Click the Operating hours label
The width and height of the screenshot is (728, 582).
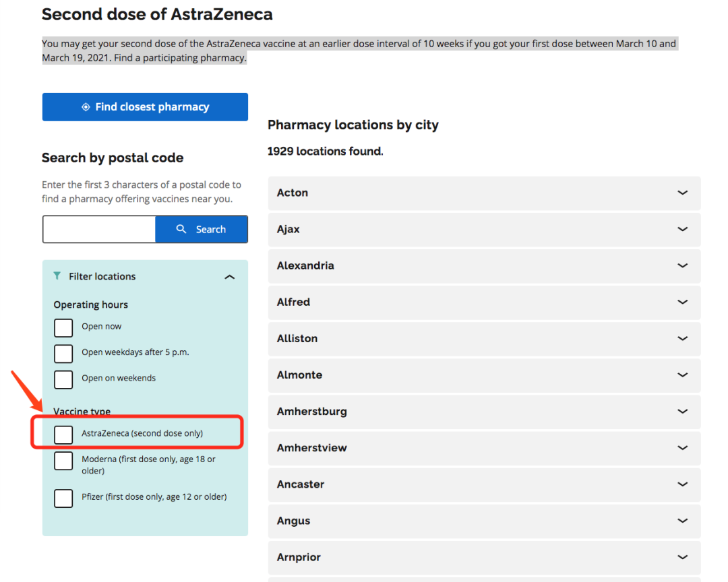coord(90,304)
